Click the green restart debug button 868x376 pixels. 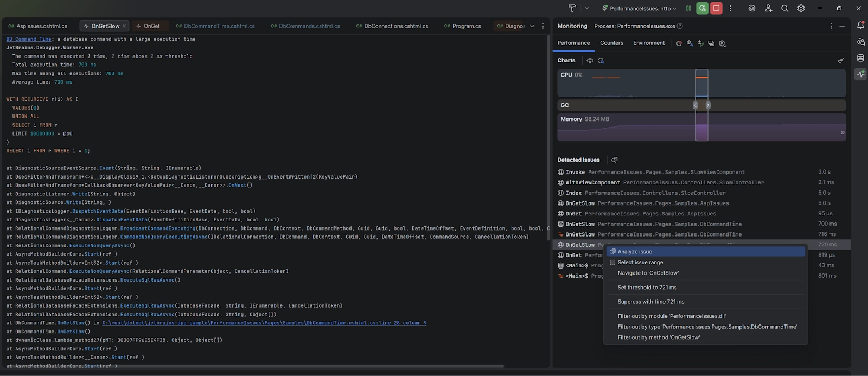702,8
